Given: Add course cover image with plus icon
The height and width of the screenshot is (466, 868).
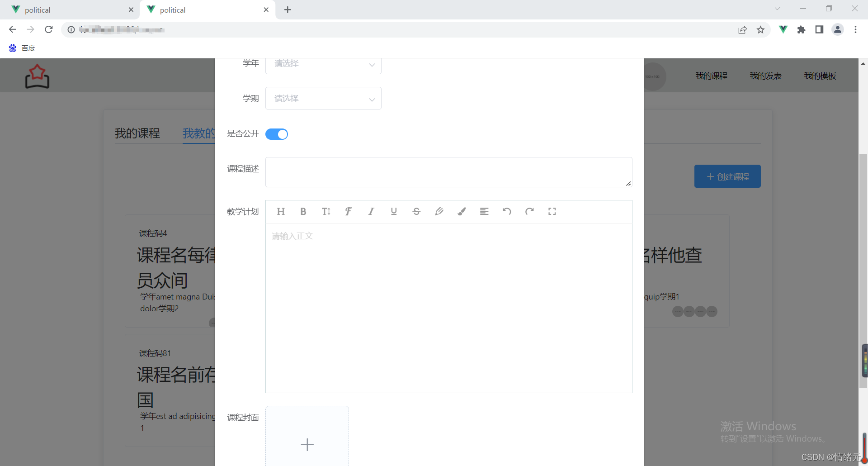Looking at the screenshot, I should [307, 444].
